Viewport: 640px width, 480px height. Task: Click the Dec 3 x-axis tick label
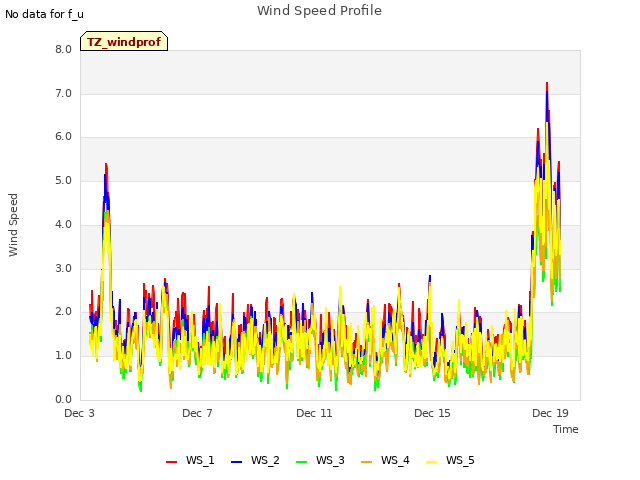point(79,413)
